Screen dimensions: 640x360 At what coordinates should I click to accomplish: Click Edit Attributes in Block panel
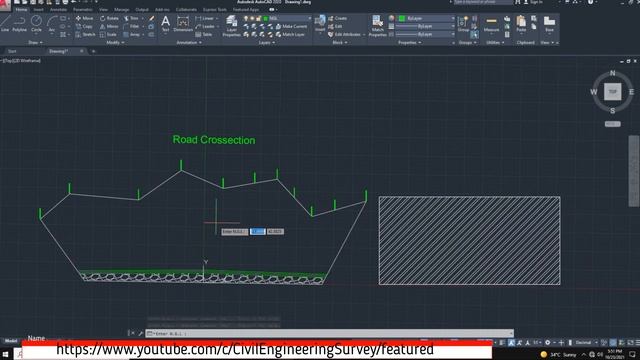pyautogui.click(x=345, y=35)
